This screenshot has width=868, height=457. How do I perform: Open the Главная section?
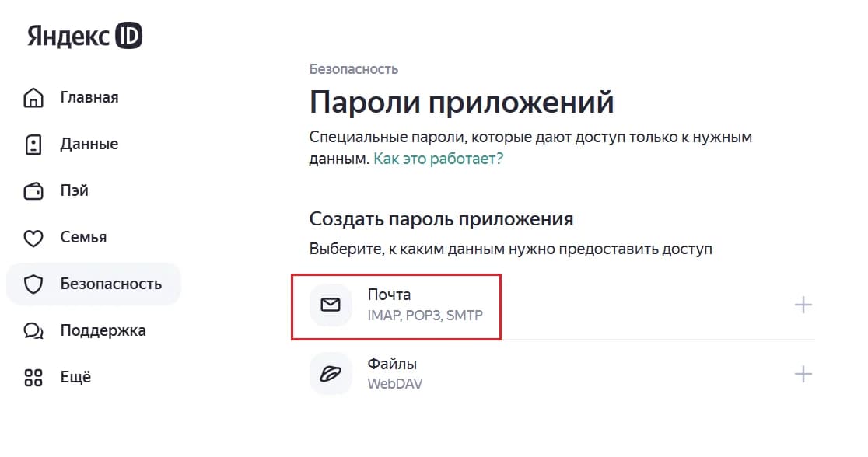[89, 97]
